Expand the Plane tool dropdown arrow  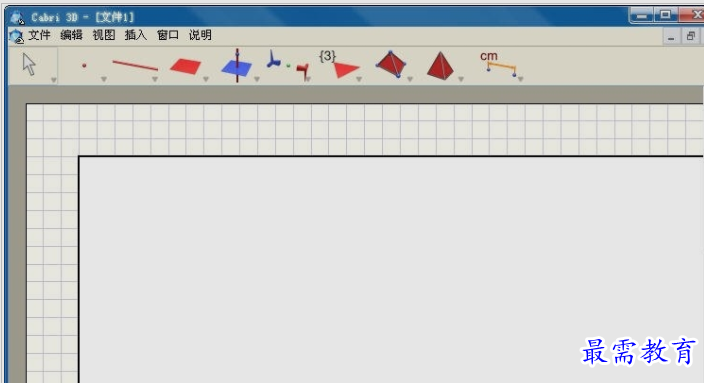206,79
